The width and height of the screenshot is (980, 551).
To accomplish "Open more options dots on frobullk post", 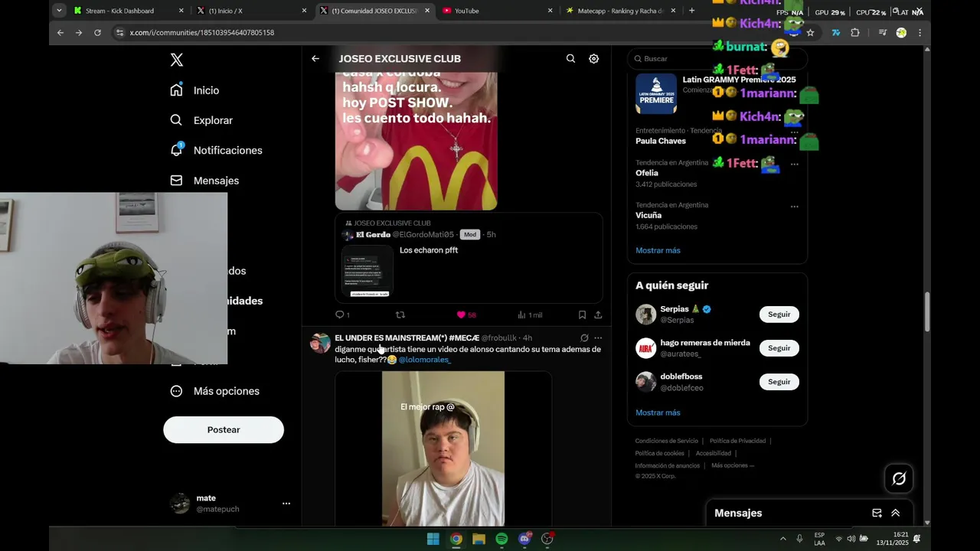I will point(598,337).
